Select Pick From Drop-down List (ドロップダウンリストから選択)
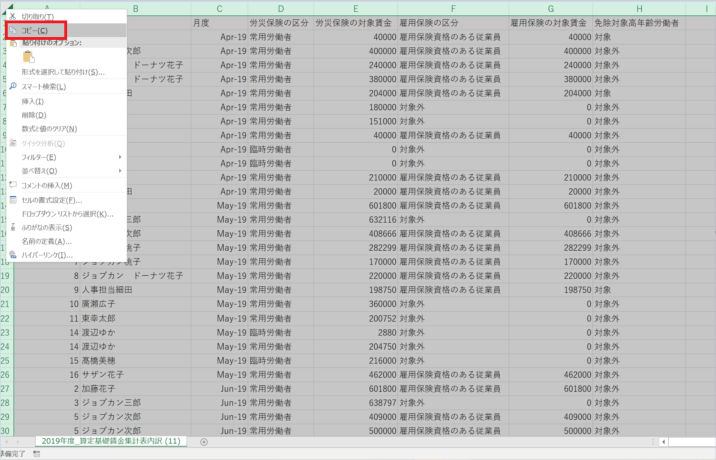716x460 pixels. click(67, 214)
